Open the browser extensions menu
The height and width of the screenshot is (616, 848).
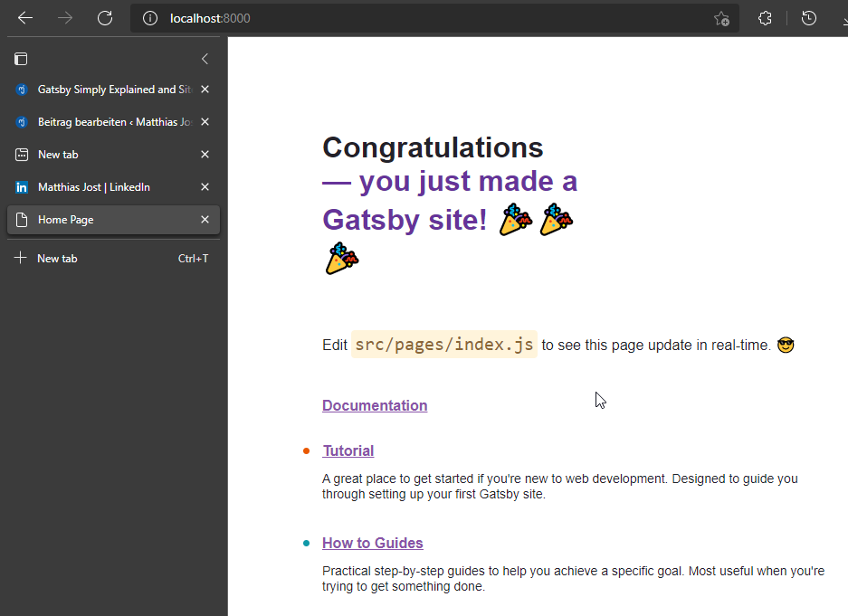[x=765, y=18]
